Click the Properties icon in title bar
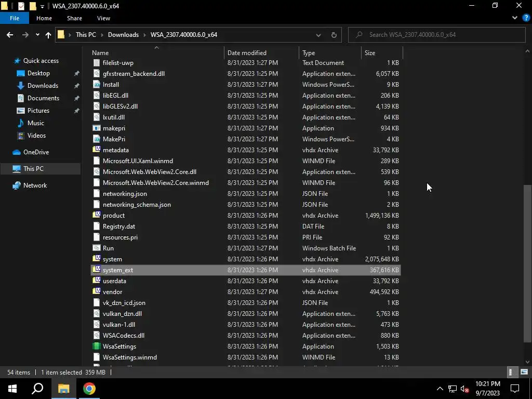This screenshot has width=532, height=399. [x=21, y=6]
